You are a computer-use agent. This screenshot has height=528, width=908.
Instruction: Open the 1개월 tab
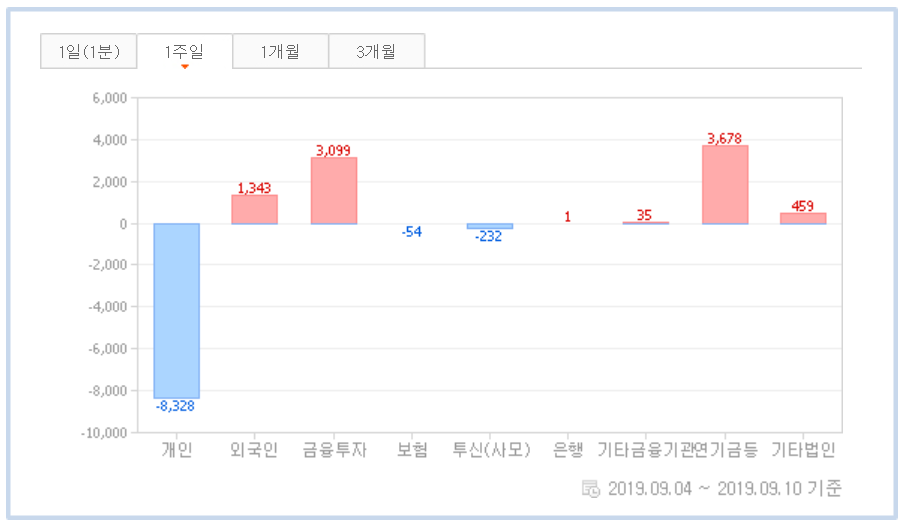[x=281, y=52]
